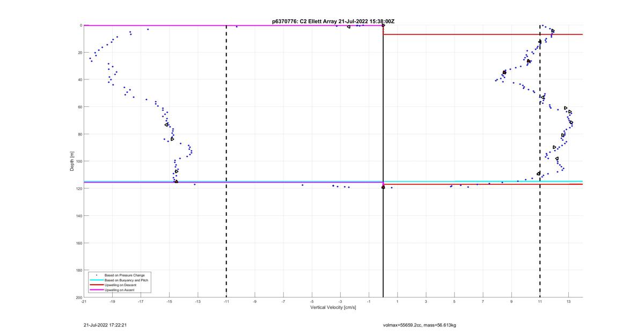This screenshot has width=644, height=334.
Task: Select the 'Depth [m]' y-axis label
Action: 72,161
